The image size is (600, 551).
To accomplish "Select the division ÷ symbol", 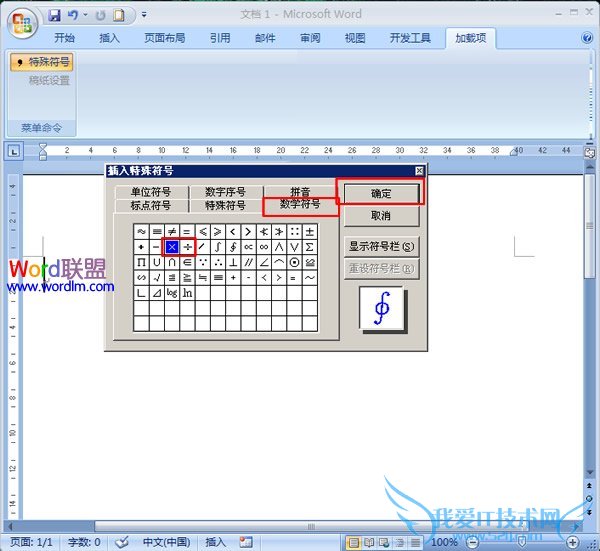I will [x=188, y=247].
